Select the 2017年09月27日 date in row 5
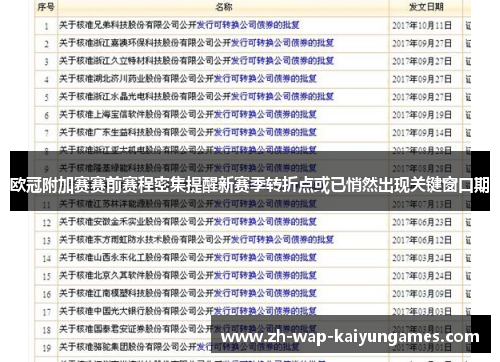The width and height of the screenshot is (500, 362). tap(422, 97)
